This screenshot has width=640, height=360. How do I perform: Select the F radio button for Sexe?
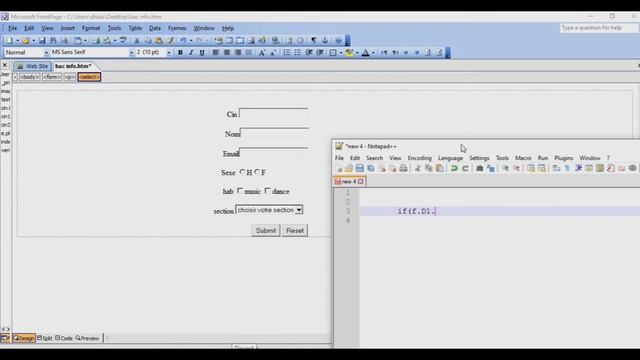(x=257, y=172)
